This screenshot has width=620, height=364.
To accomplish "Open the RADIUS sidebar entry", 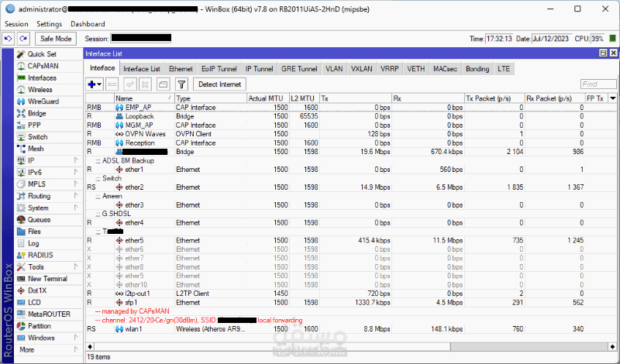I will pos(48,256).
